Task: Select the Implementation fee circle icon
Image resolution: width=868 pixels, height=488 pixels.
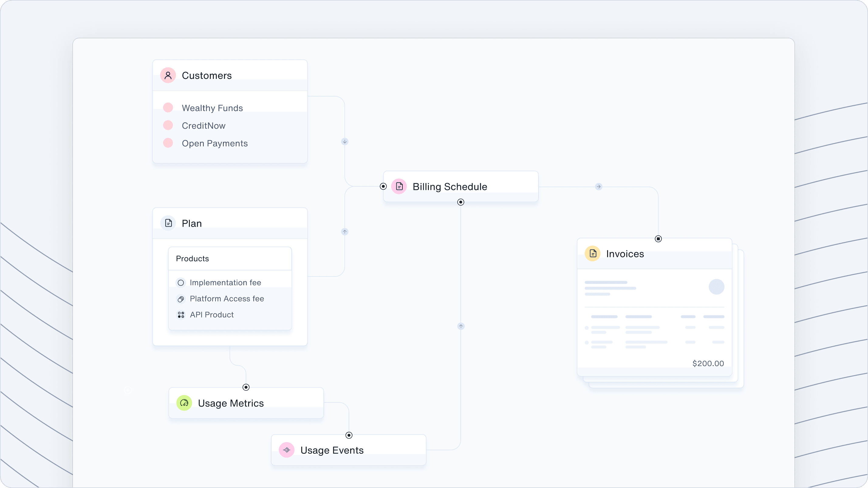Action: pyautogui.click(x=181, y=283)
